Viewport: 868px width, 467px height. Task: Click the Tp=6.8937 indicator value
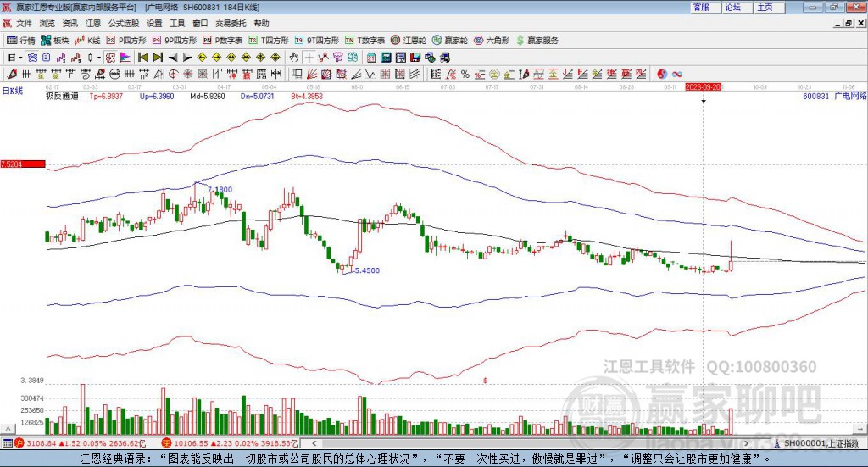[106, 96]
